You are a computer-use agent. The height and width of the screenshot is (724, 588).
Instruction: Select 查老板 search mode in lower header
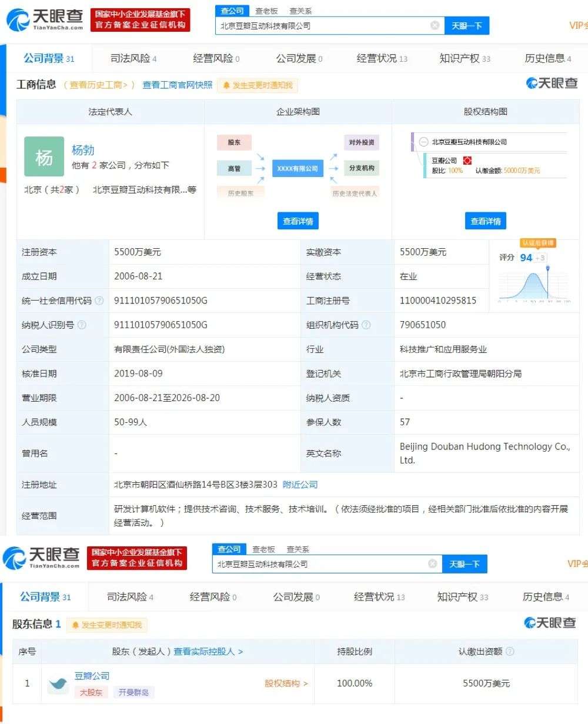point(263,549)
